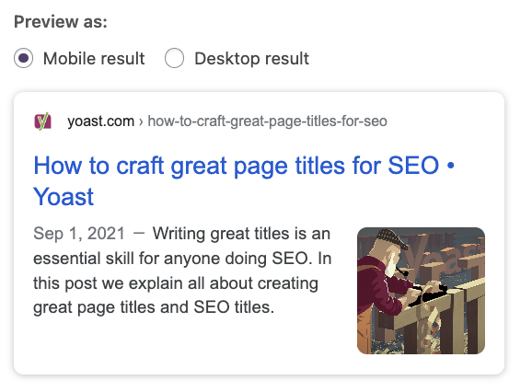Click the bullet separator in the SEO title
Screen dimensions: 532x392
451,166
